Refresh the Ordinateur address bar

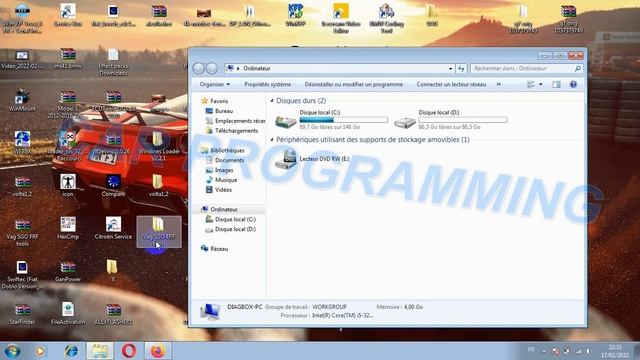click(461, 69)
